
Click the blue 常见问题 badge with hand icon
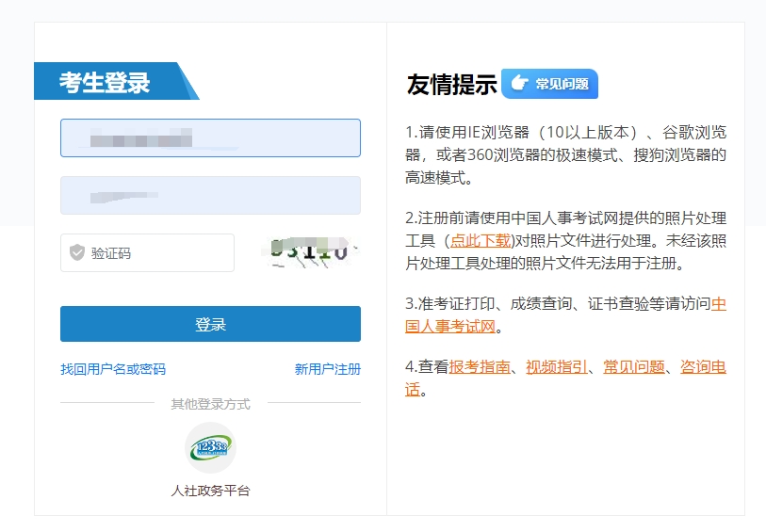[549, 84]
